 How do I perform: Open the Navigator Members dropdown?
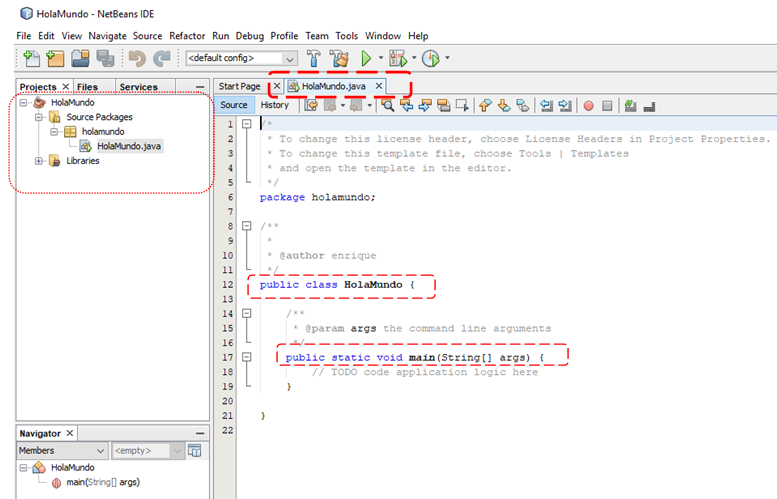61,450
